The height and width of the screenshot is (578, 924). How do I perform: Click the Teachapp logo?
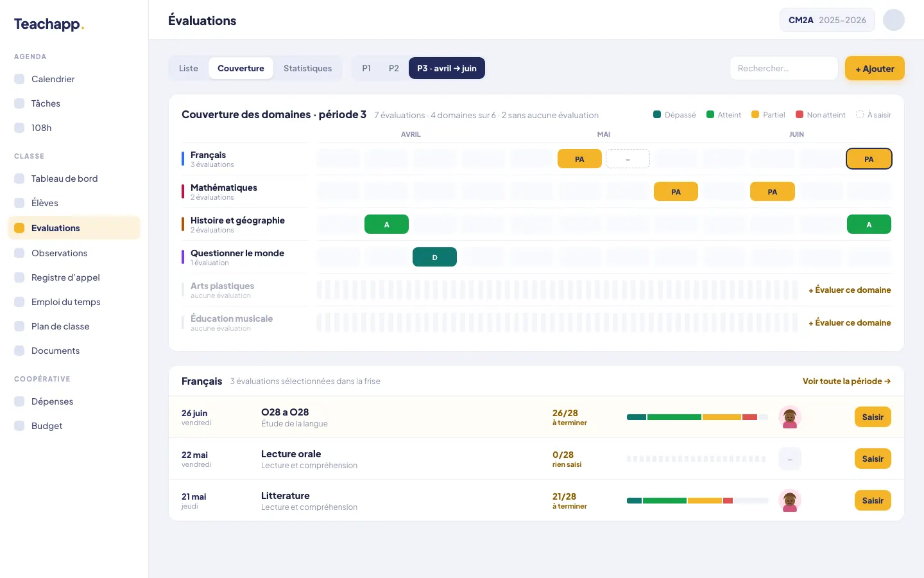click(49, 24)
